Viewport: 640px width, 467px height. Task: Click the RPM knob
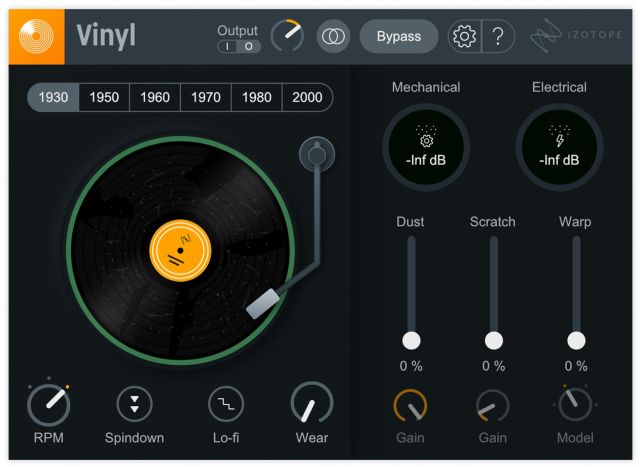point(49,405)
